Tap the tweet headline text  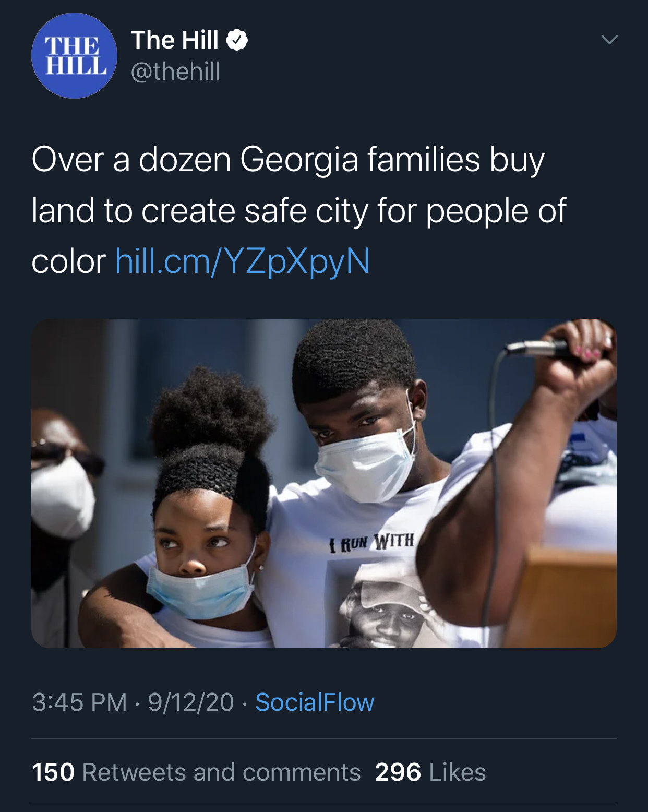[299, 210]
